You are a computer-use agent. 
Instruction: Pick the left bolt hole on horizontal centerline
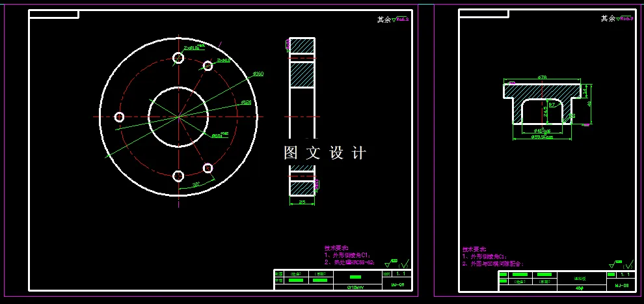(x=119, y=117)
